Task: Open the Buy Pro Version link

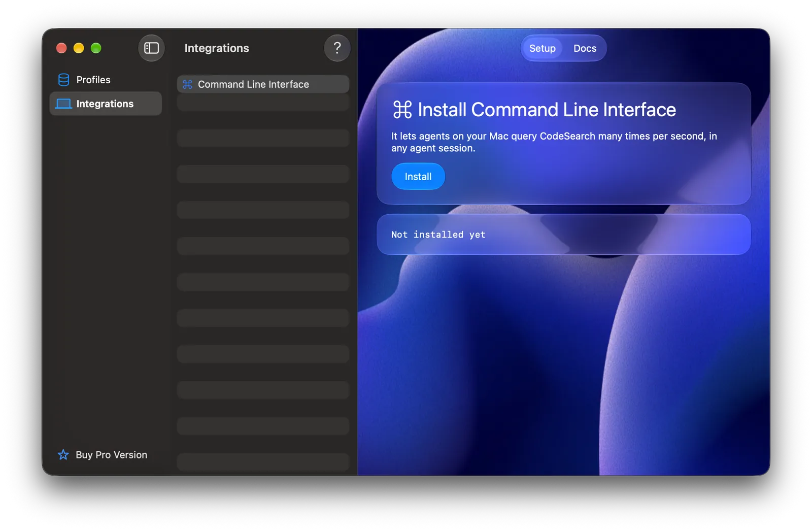Action: point(111,455)
